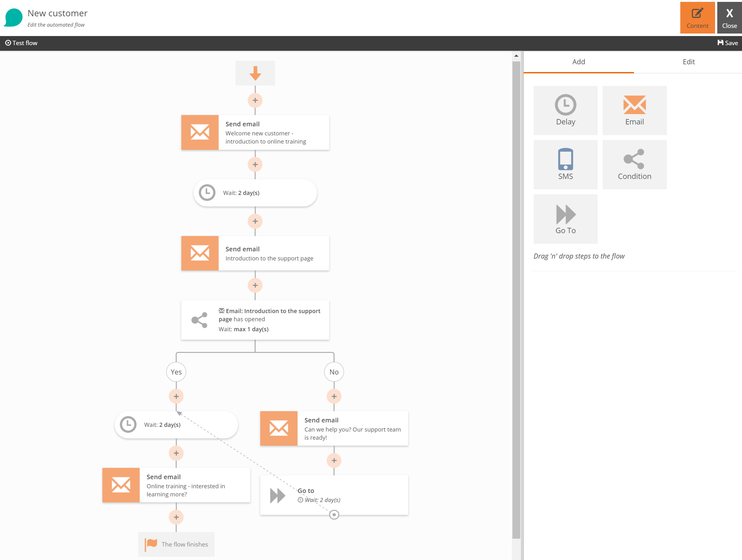
Task: Select the first Wait 2 day(s) step
Action: [255, 193]
